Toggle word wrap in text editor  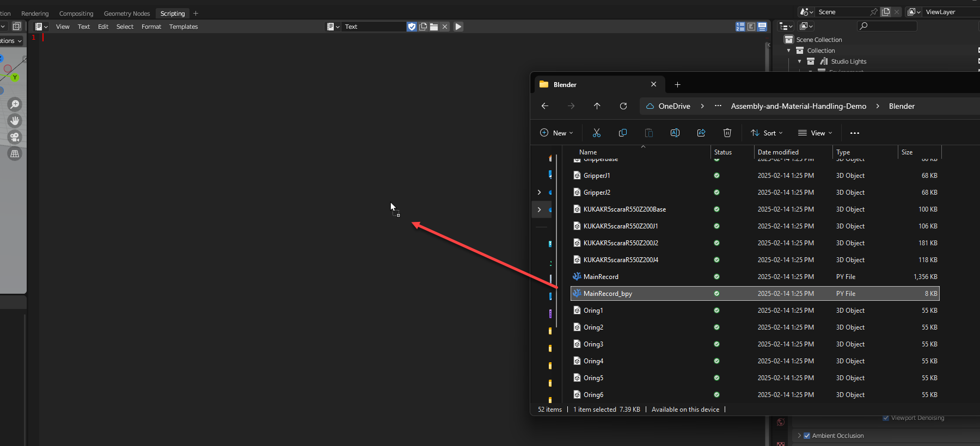751,27
